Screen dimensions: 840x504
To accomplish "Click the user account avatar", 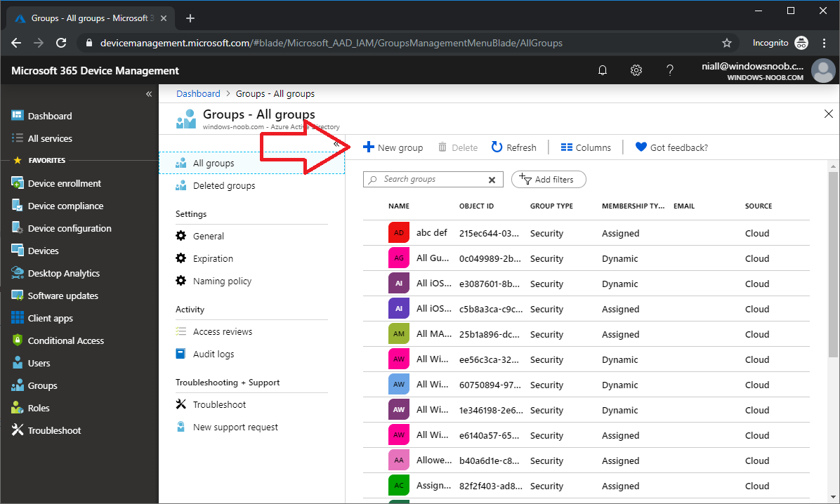I will click(x=823, y=70).
